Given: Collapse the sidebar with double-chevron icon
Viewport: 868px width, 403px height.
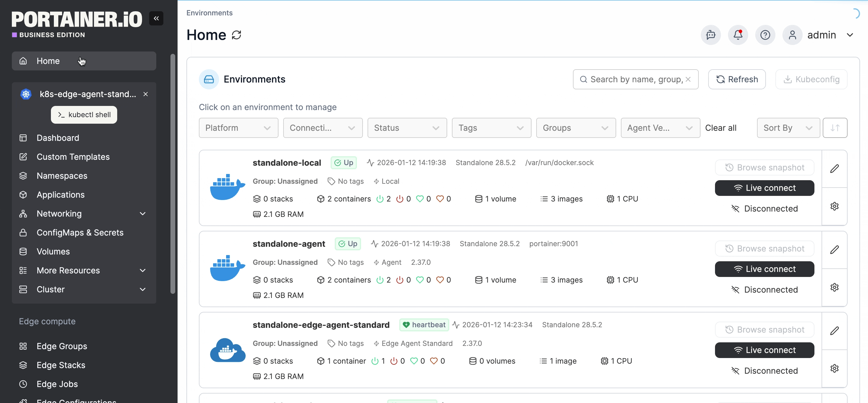Looking at the screenshot, I should pyautogui.click(x=156, y=18).
